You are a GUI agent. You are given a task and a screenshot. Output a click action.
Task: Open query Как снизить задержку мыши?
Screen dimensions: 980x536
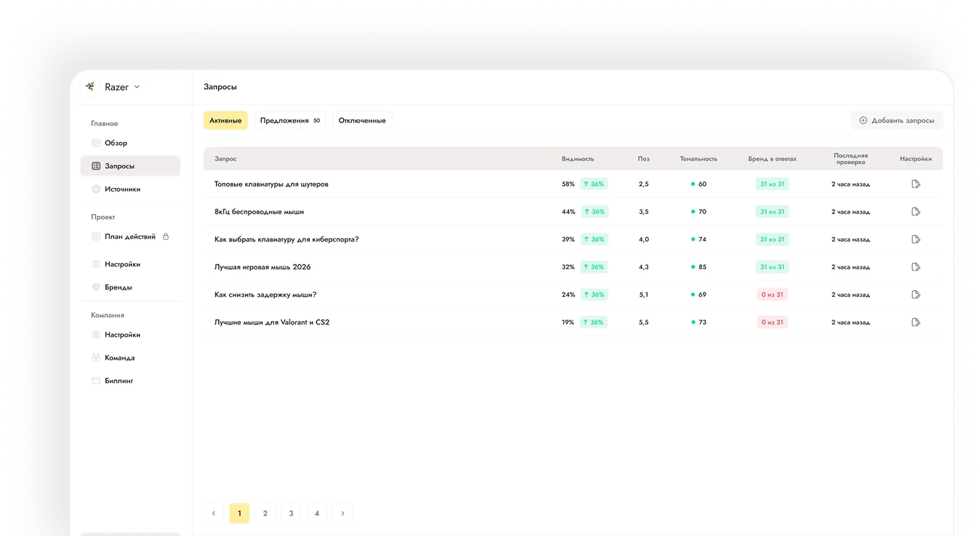[x=265, y=295]
